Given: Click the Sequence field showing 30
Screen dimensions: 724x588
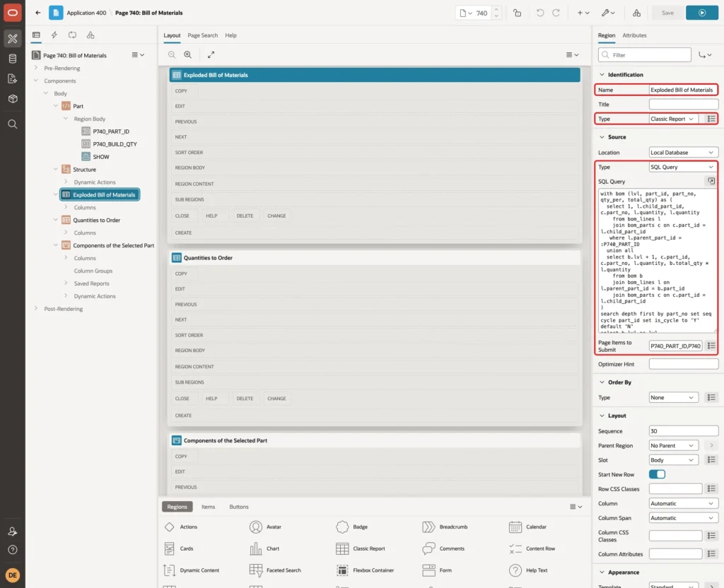Looking at the screenshot, I should click(x=684, y=431).
